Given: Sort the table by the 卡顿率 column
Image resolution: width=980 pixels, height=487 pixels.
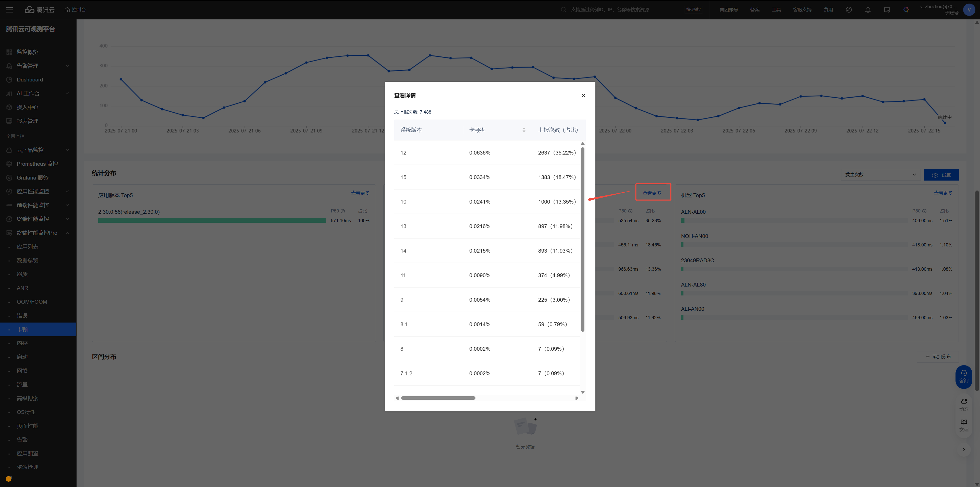Looking at the screenshot, I should point(524,130).
